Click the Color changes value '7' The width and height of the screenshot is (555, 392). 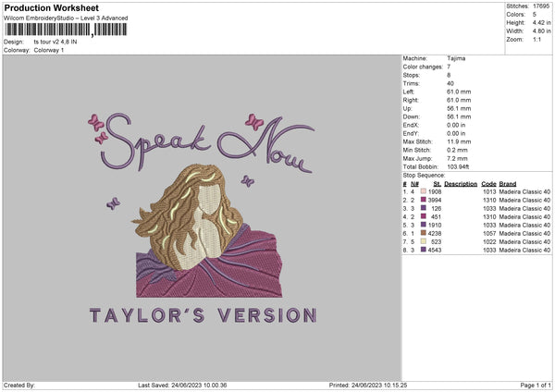click(449, 67)
